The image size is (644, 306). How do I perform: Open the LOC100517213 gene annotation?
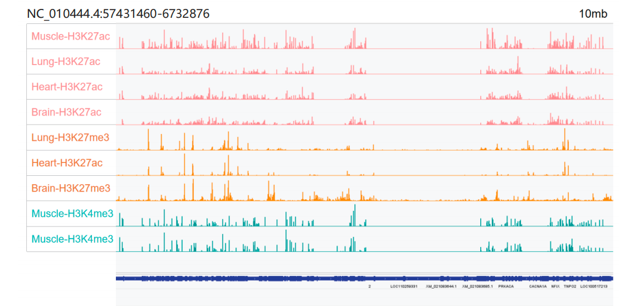pyautogui.click(x=594, y=287)
